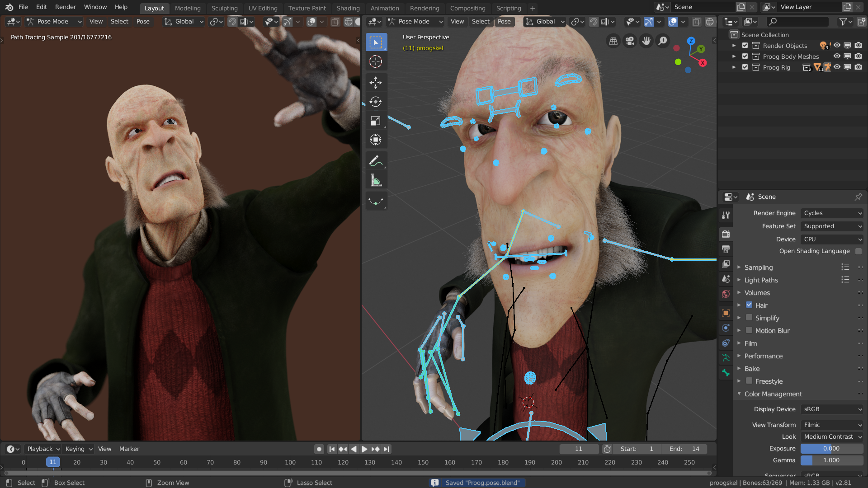This screenshot has height=488, width=868.
Task: Select the Cursor tool
Action: (375, 61)
